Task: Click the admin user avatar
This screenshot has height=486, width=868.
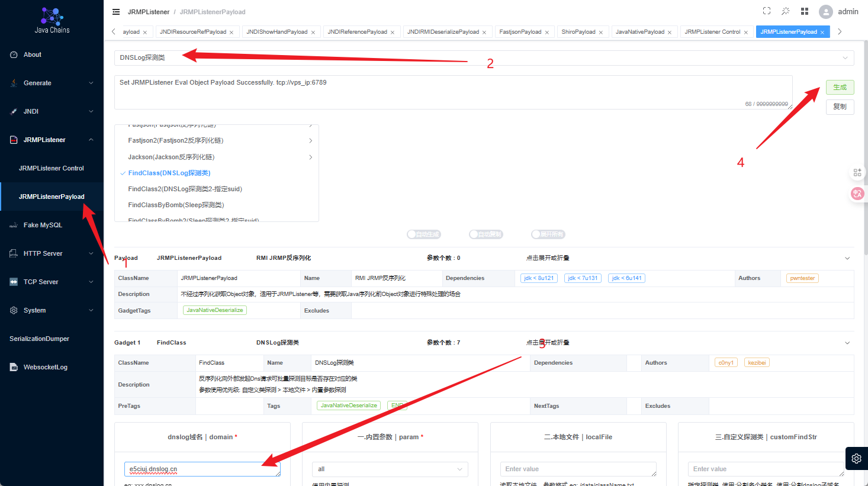Action: click(825, 12)
